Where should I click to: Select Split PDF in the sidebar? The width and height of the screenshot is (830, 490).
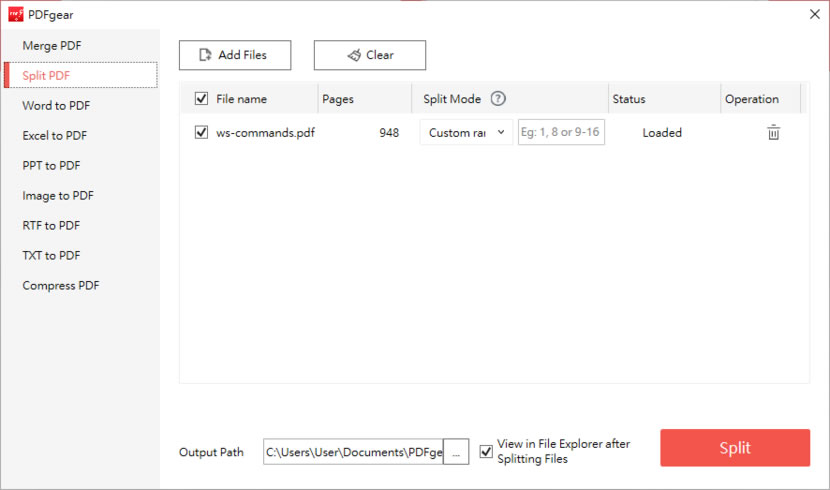81,75
